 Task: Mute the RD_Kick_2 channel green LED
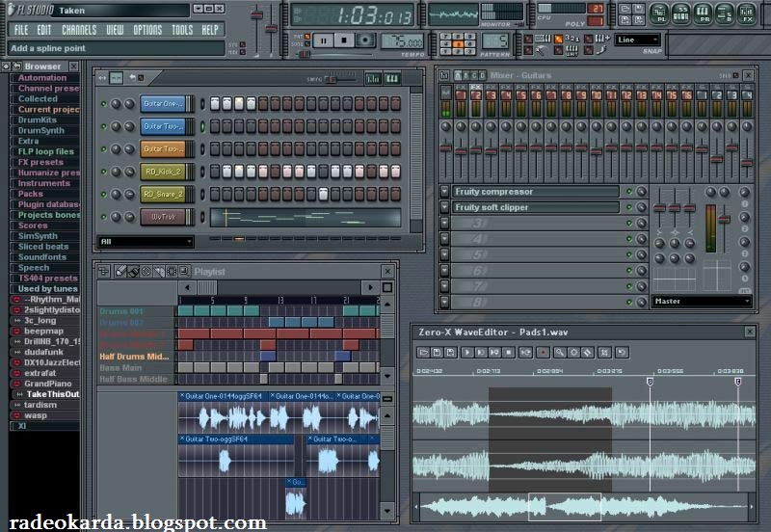click(104, 173)
